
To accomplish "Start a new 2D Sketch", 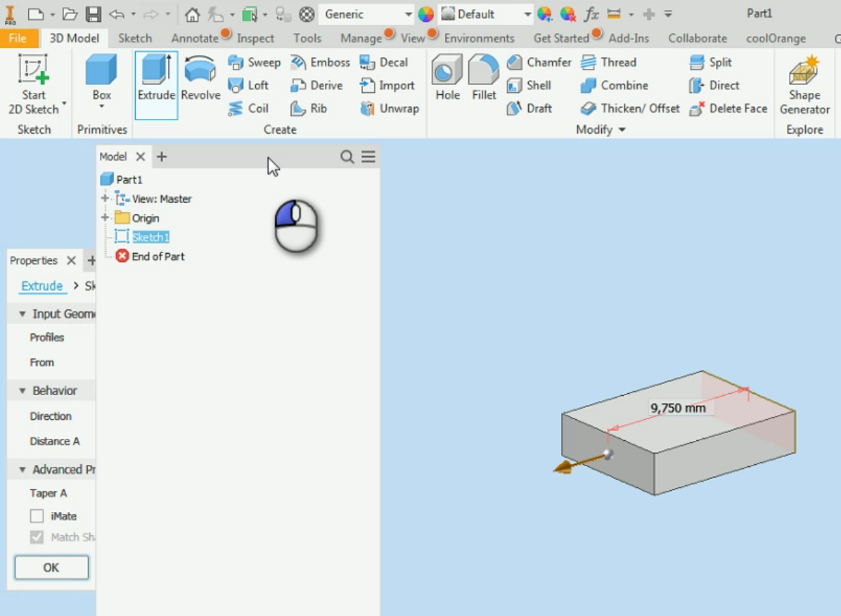I will pos(34,85).
